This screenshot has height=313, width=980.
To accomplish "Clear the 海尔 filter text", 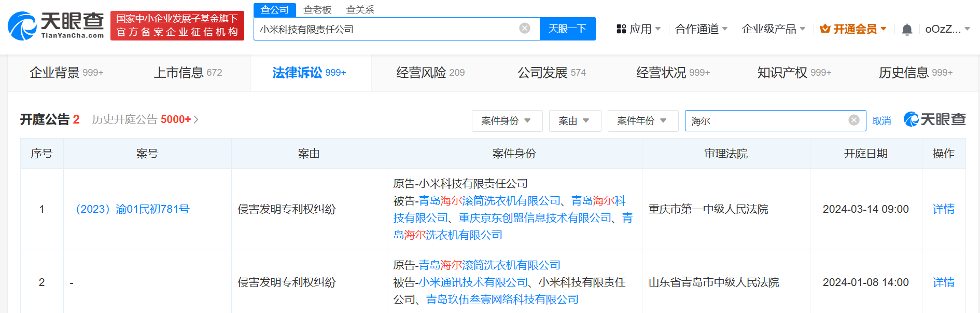I will (853, 120).
